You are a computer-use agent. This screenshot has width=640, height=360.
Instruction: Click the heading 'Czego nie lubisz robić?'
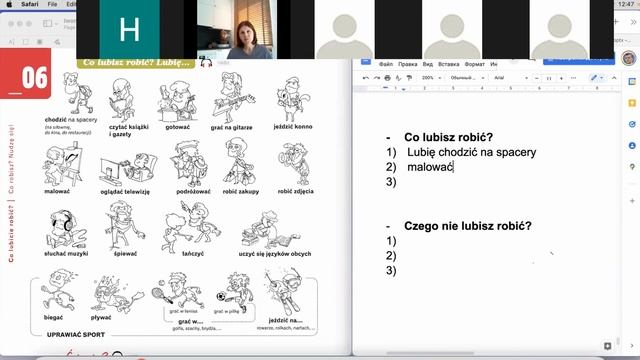pos(468,226)
